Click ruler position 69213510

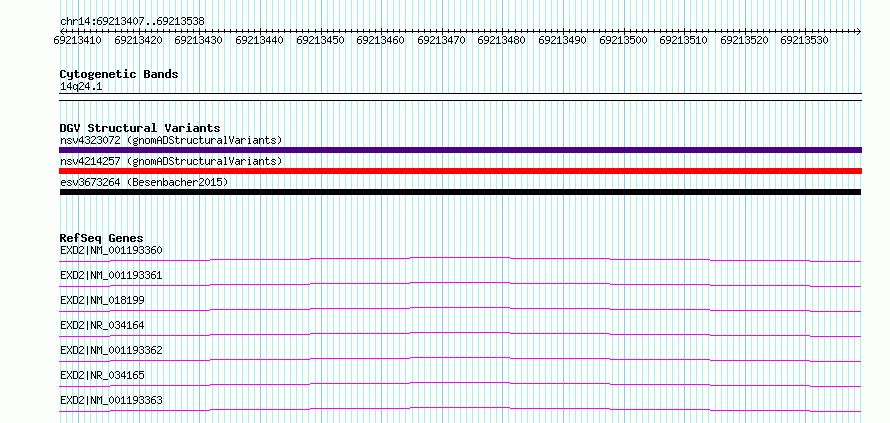coord(683,40)
